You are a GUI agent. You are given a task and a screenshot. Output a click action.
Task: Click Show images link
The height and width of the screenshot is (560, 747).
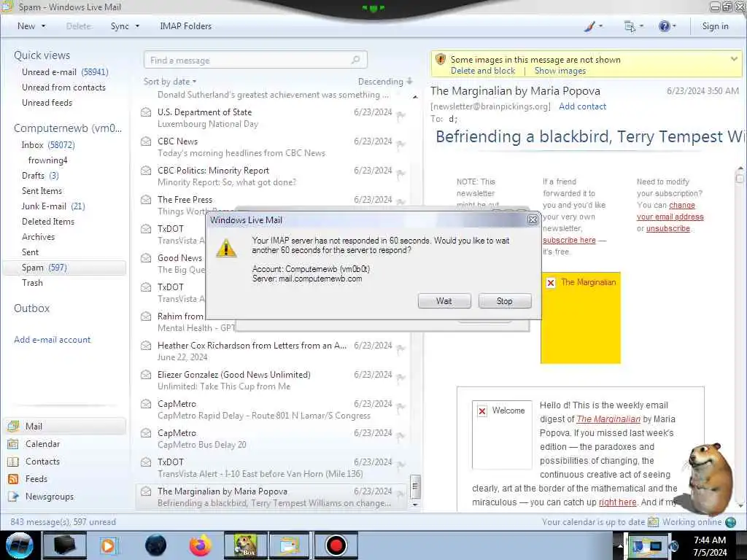point(560,71)
